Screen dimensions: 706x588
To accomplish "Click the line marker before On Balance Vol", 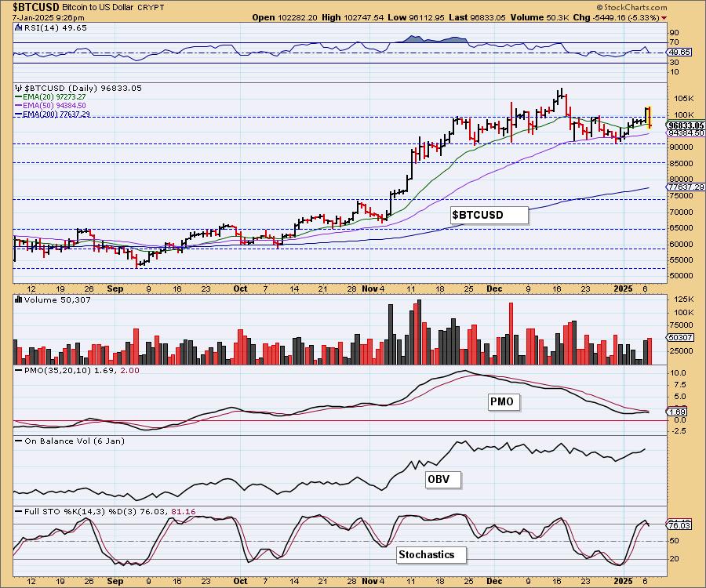I will pyautogui.click(x=19, y=441).
